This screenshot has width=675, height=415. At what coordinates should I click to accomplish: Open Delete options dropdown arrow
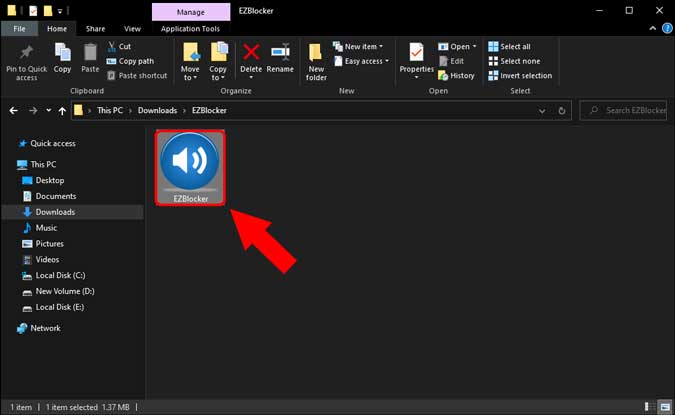[x=251, y=78]
